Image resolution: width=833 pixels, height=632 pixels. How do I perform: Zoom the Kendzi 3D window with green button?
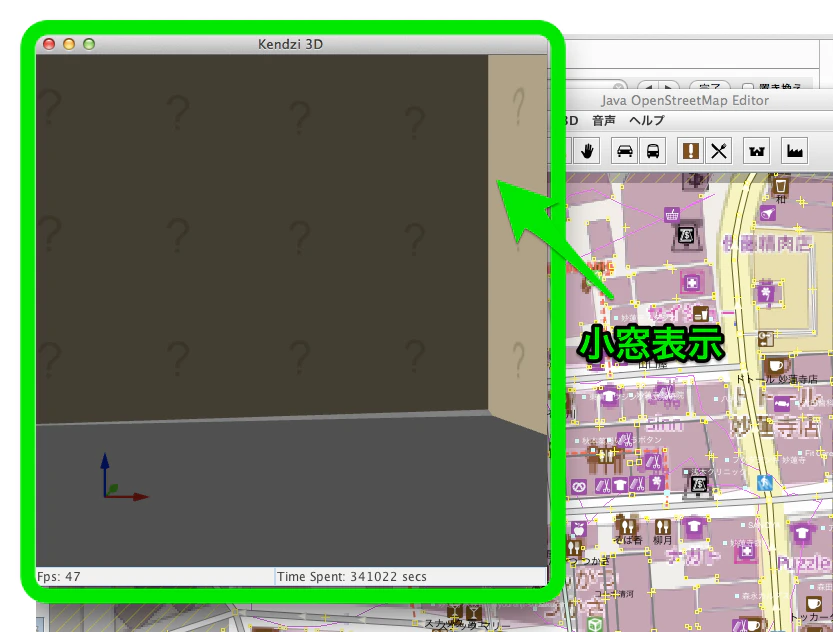pos(89,44)
